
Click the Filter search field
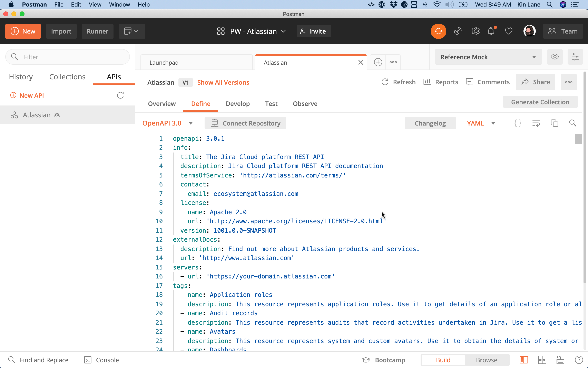coord(68,57)
